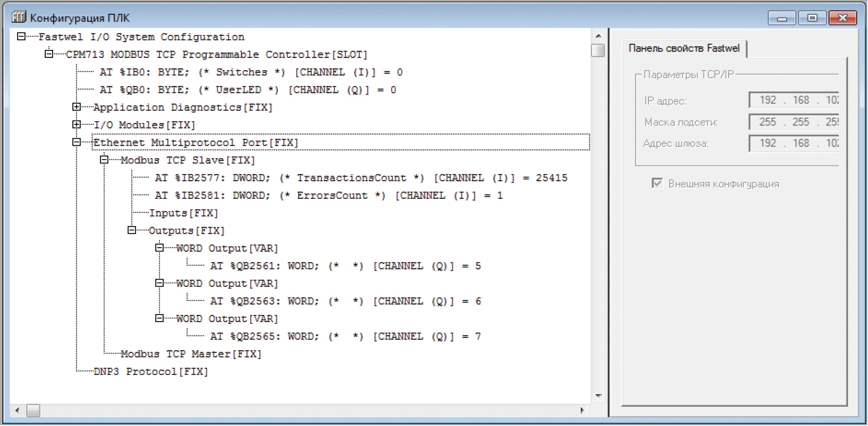Select the %QB2565 WORD channel row
Image resolution: width=868 pixels, height=426 pixels.
[x=346, y=337]
